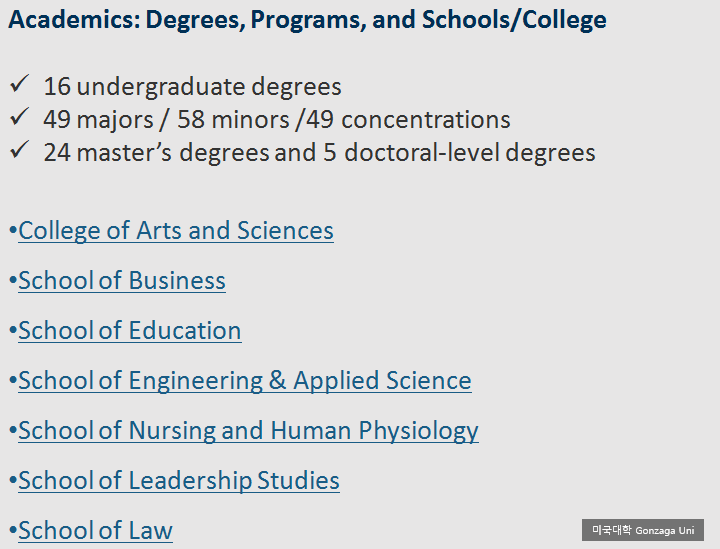Screen dimensions: 720x549
Task: Click the School of Law link
Action: (96, 531)
